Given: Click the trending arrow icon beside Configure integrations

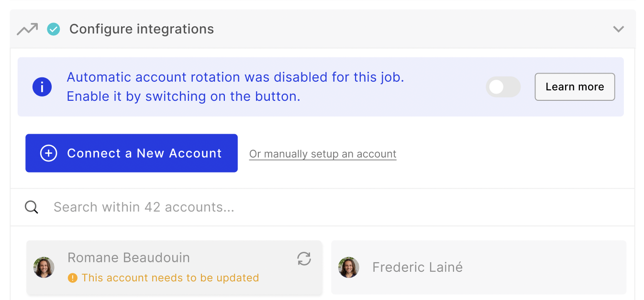Looking at the screenshot, I should pos(27,30).
